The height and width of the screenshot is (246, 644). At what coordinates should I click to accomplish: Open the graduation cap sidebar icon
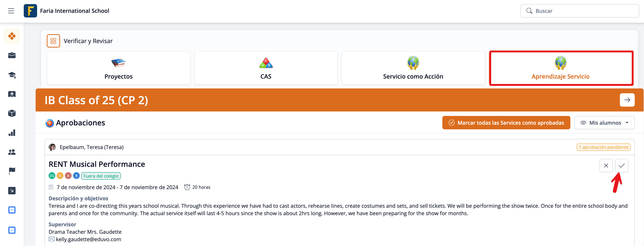[12, 75]
